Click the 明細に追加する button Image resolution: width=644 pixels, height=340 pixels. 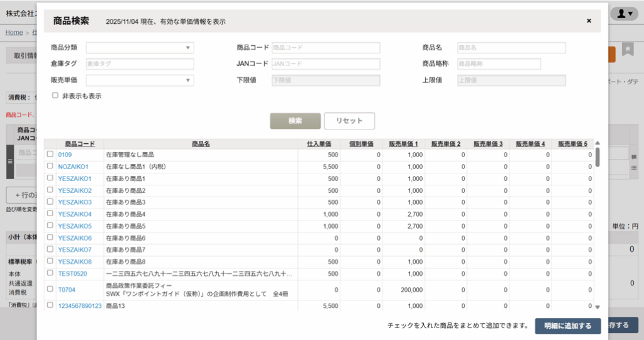point(567,326)
